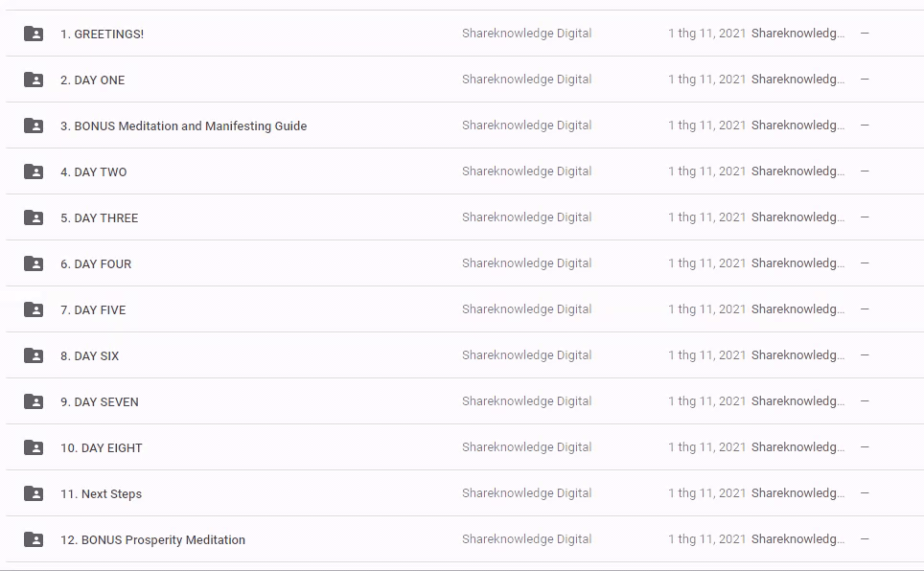Select the folder icon beside DAY EIGHT
Image resolution: width=924 pixels, height=571 pixels.
[x=34, y=447]
